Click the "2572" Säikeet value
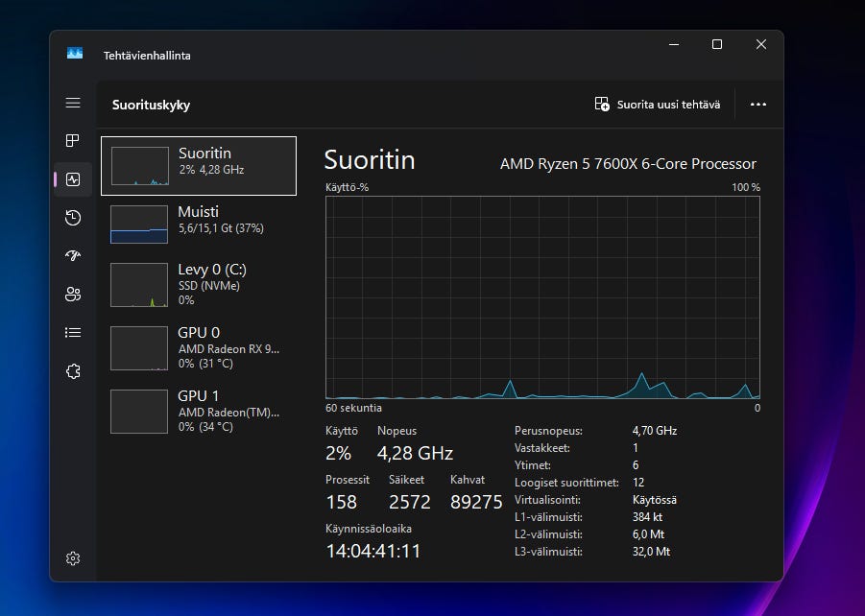The image size is (865, 616). [410, 502]
